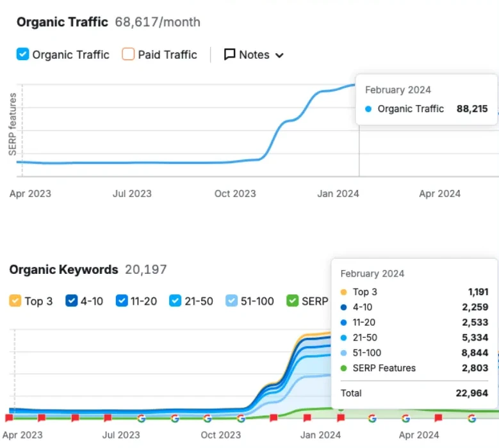Click Oct 2023 label on traffic chart axis

235,193
